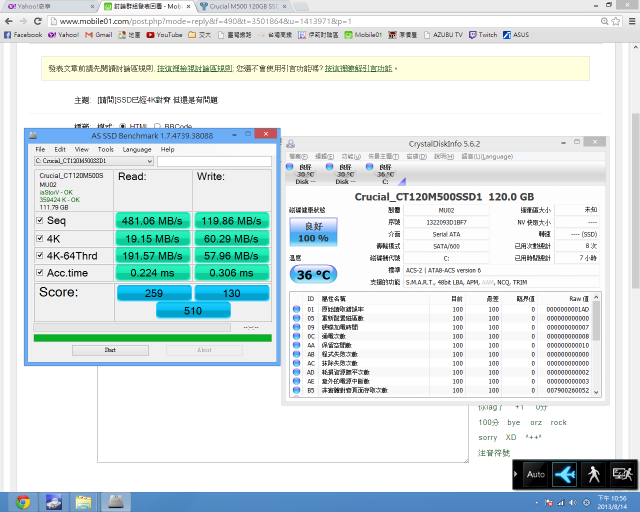Open the AS SSD Edit menu
The height and width of the screenshot is (512, 640).
pyautogui.click(x=60, y=149)
